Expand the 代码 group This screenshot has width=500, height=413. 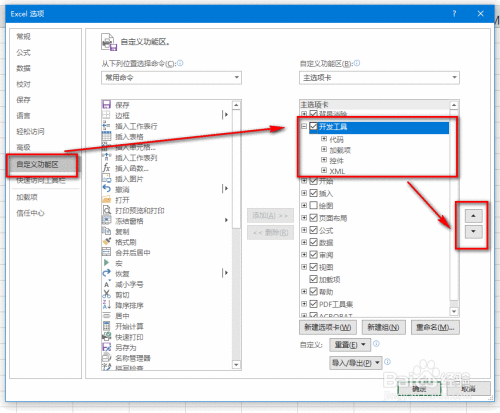[x=324, y=139]
